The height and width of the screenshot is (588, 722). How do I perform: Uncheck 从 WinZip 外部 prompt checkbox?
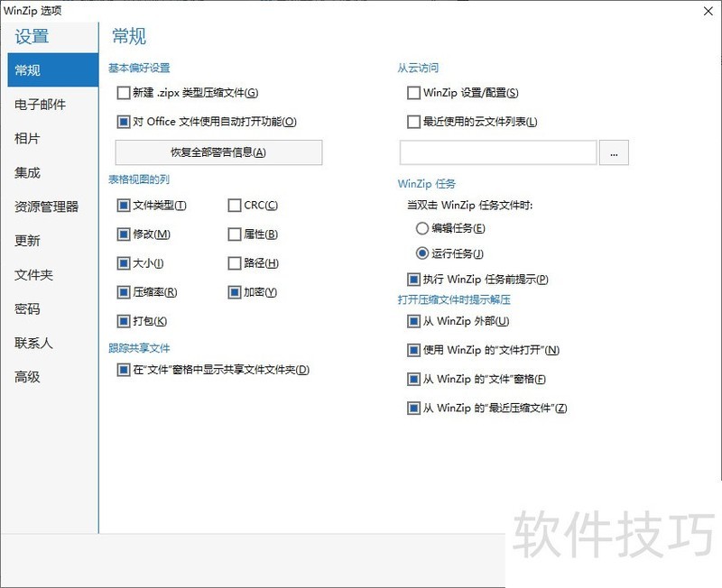413,321
